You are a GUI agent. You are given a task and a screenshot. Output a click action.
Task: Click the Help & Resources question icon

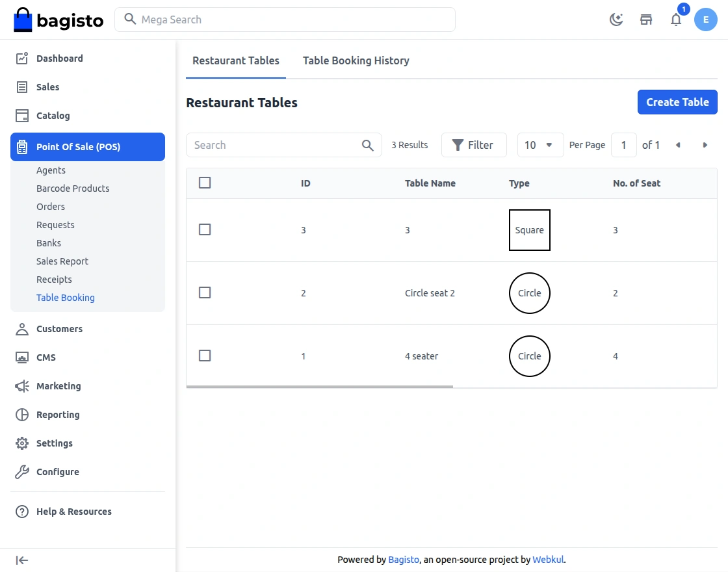pos(22,512)
